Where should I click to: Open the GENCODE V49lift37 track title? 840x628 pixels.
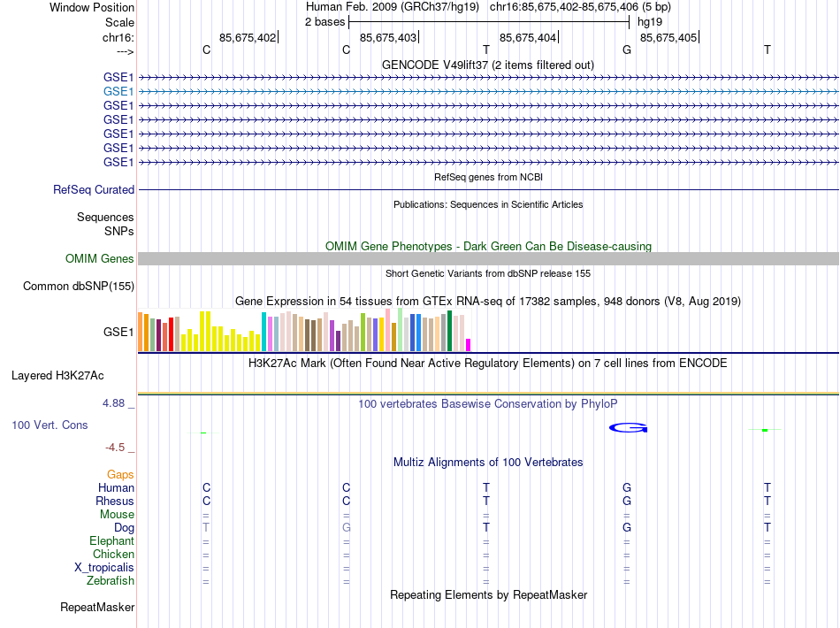tap(487, 65)
